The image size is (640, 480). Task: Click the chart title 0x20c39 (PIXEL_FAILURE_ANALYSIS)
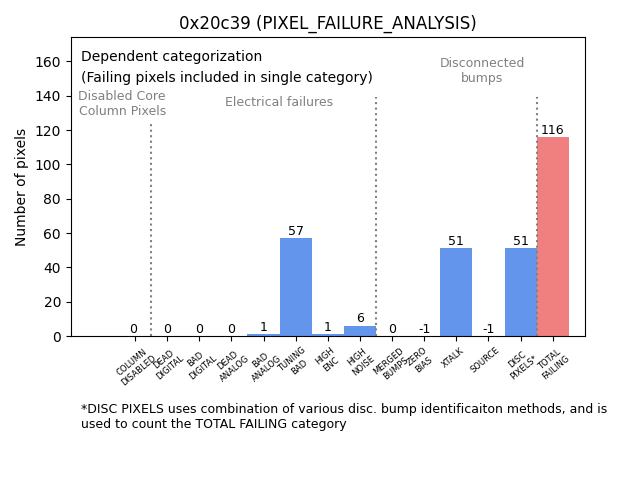[328, 23]
